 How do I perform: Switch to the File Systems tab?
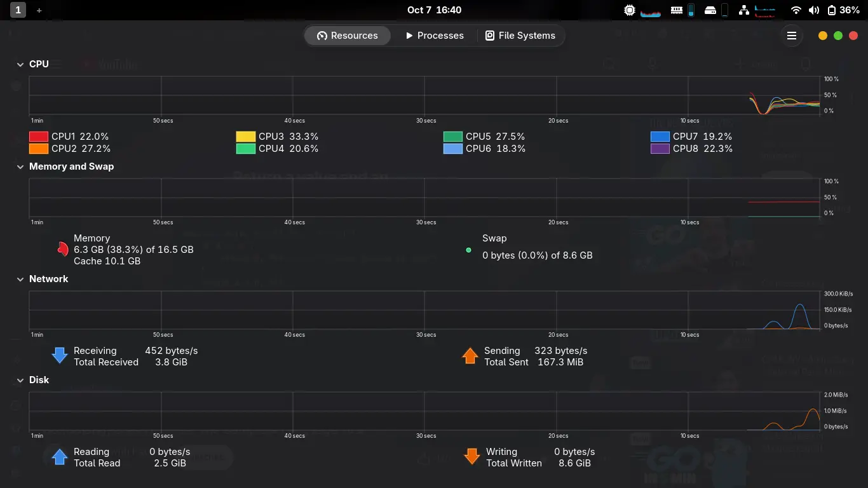point(520,36)
